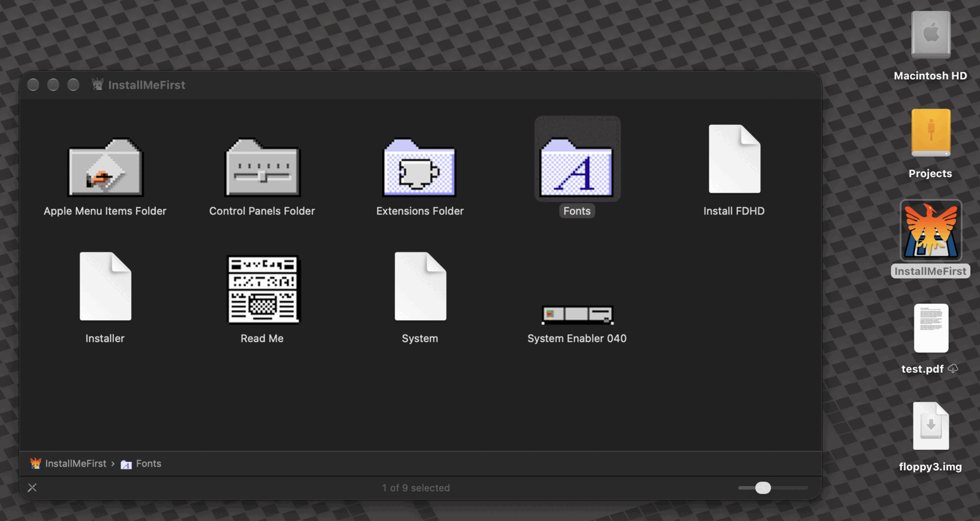Click the 'System Enabler 040' file name
Viewport: 980px width, 521px height.
point(577,339)
